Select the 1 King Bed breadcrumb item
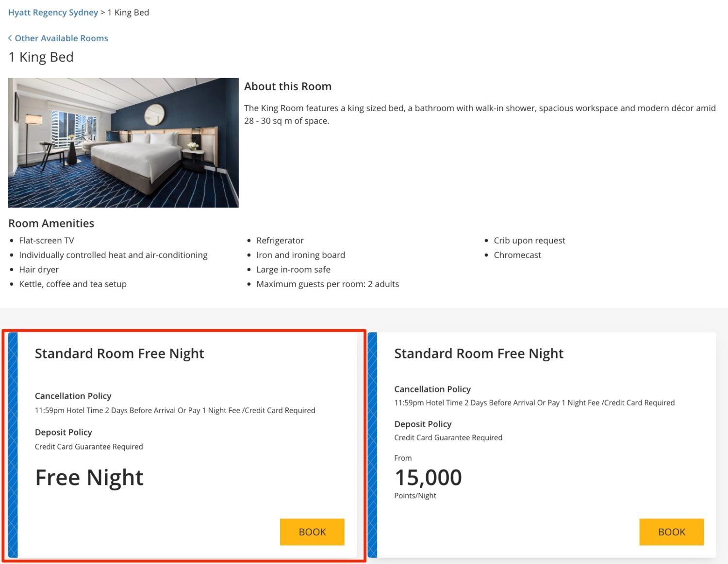This screenshot has width=728, height=564. click(128, 12)
